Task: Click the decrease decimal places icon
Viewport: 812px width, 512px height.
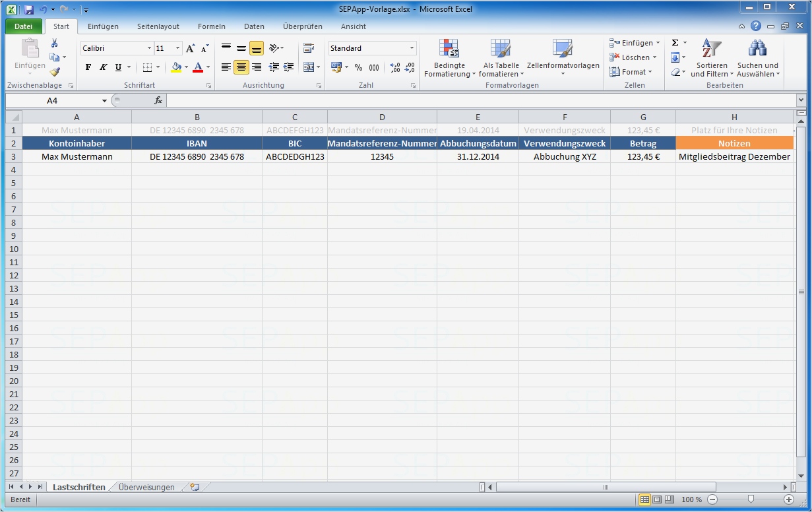Action: click(x=410, y=67)
